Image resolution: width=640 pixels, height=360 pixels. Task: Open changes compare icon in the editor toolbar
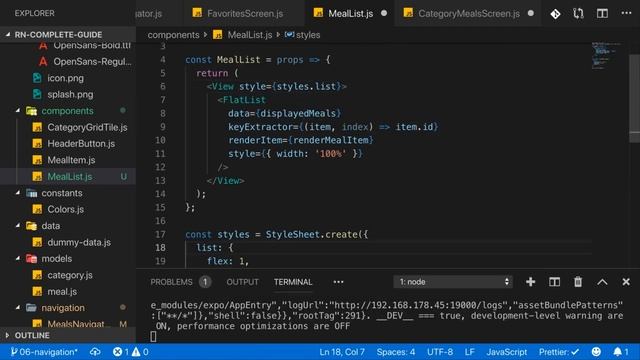point(578,14)
